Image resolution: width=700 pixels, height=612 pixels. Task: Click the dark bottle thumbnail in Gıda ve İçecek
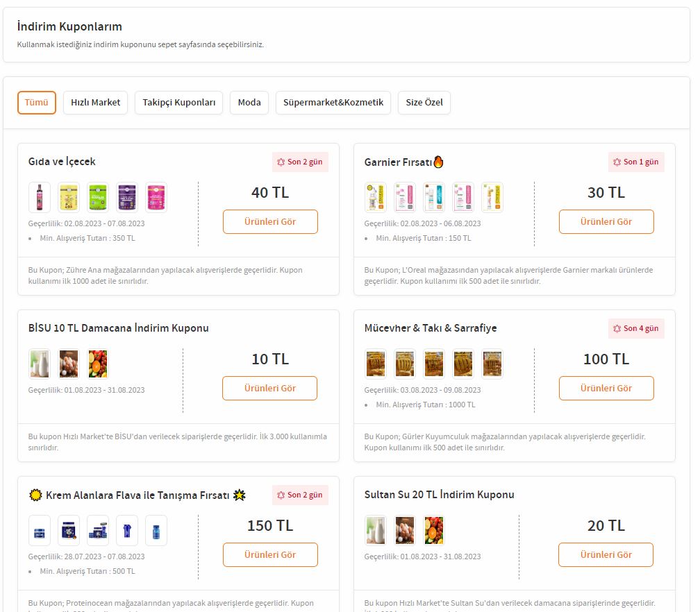click(x=40, y=197)
